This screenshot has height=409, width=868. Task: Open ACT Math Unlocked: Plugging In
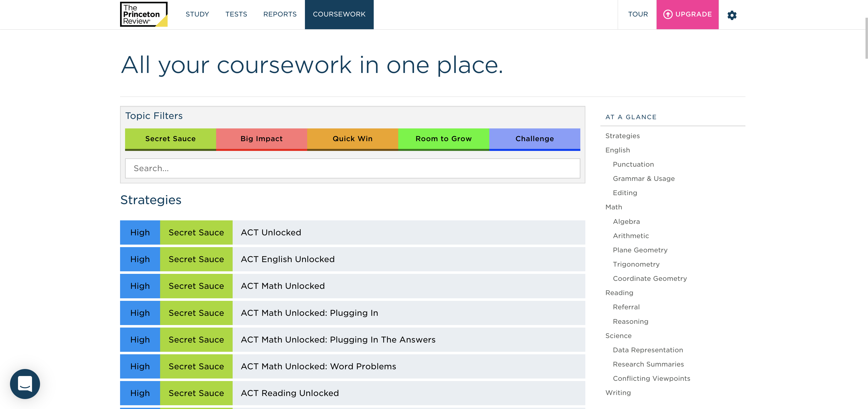point(309,313)
